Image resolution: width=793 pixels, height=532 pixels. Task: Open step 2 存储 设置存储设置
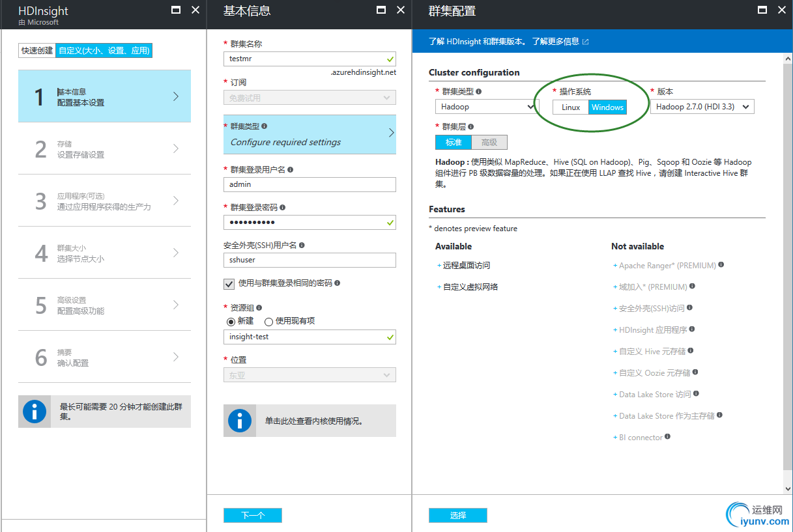point(104,148)
